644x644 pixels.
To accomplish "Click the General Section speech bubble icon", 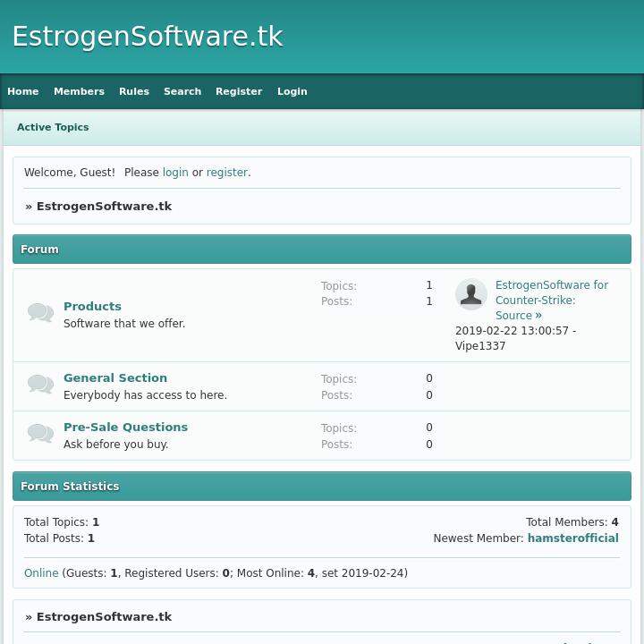I will tap(40, 384).
